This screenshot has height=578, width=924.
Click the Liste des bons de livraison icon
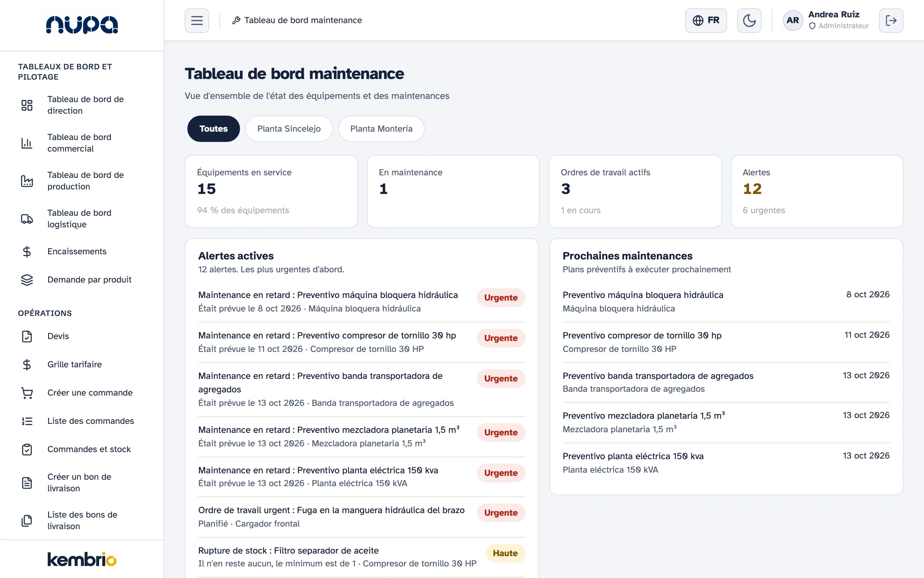tap(27, 521)
